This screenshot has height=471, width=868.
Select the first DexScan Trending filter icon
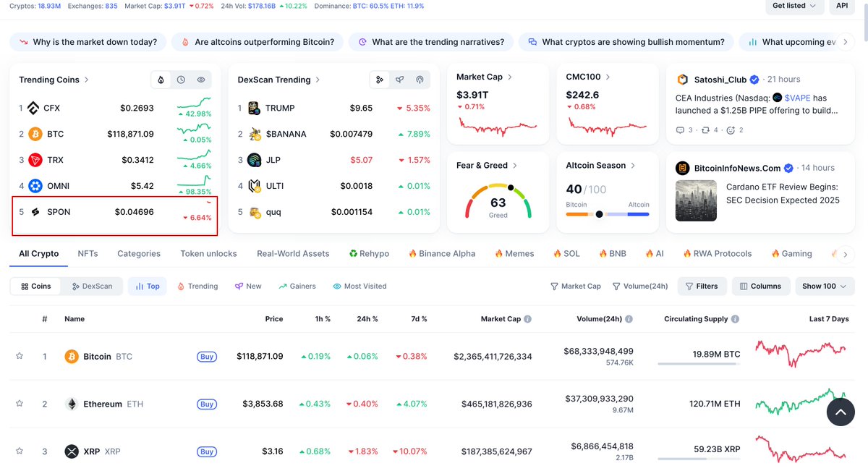(380, 80)
